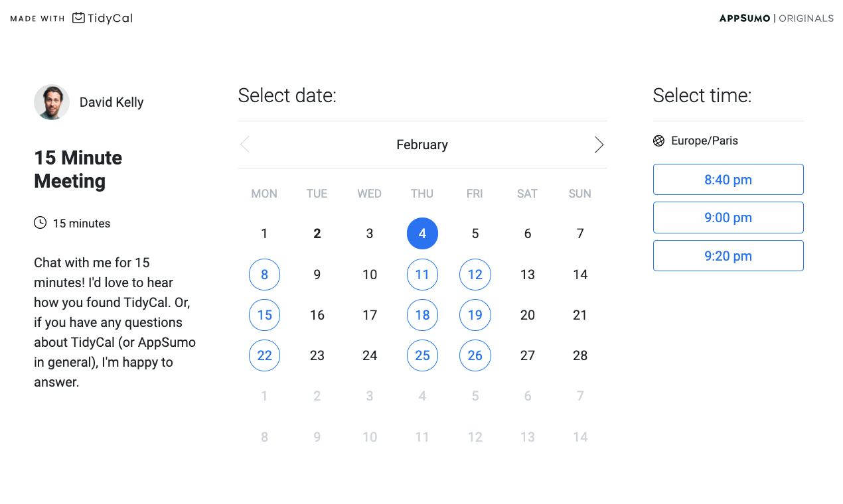Viewport: 843px width, 504px height.
Task: Click the clock icon beside 15 minutes
Action: pos(40,223)
